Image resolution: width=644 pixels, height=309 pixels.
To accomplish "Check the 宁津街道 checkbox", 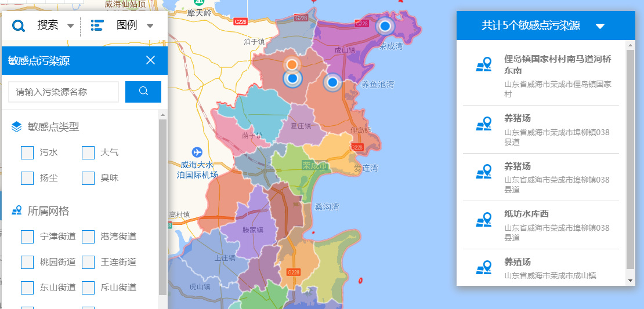I will point(27,237).
